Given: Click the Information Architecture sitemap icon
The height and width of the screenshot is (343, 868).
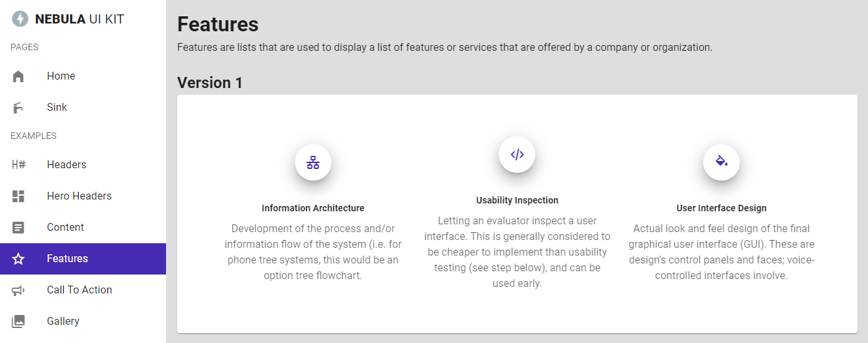Looking at the screenshot, I should (x=313, y=162).
